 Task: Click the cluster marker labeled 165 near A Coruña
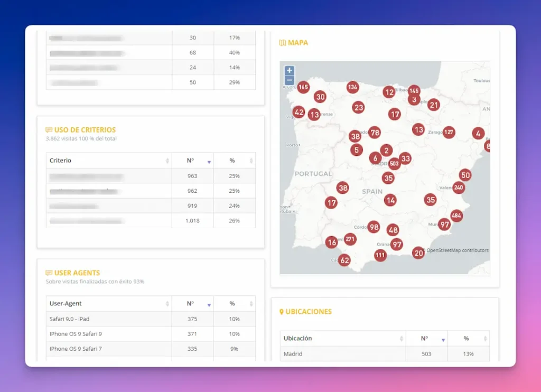(303, 87)
